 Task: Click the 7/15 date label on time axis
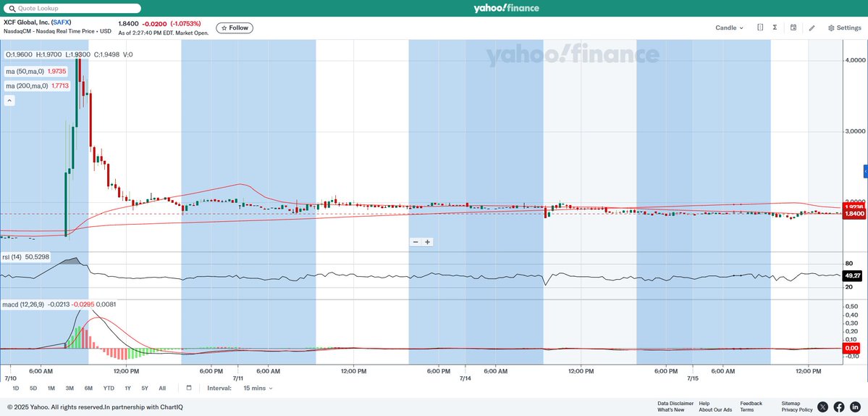tap(693, 378)
